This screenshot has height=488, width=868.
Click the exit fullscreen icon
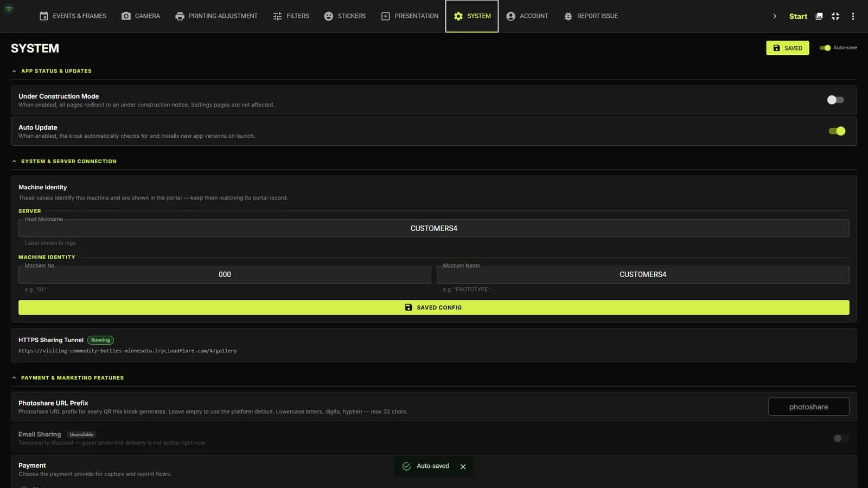point(835,16)
